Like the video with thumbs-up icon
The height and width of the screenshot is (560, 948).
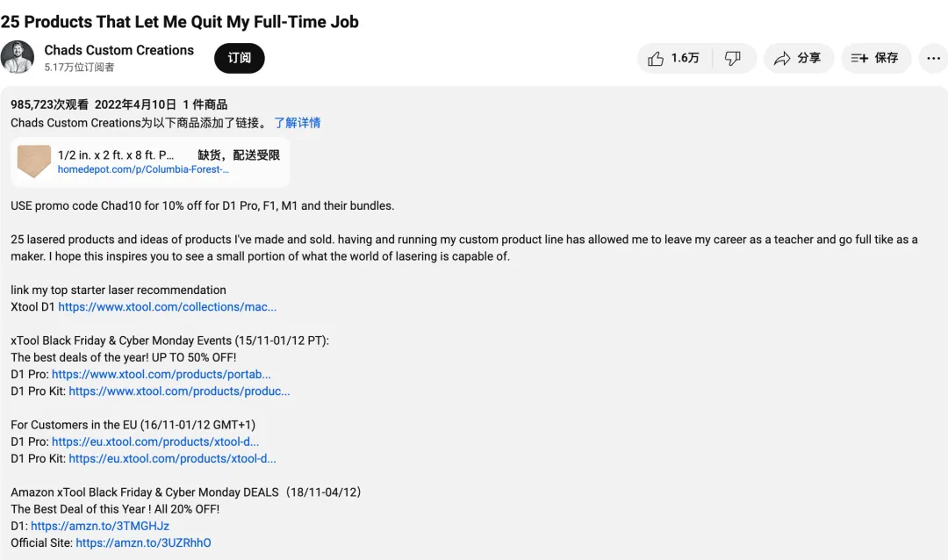click(674, 58)
